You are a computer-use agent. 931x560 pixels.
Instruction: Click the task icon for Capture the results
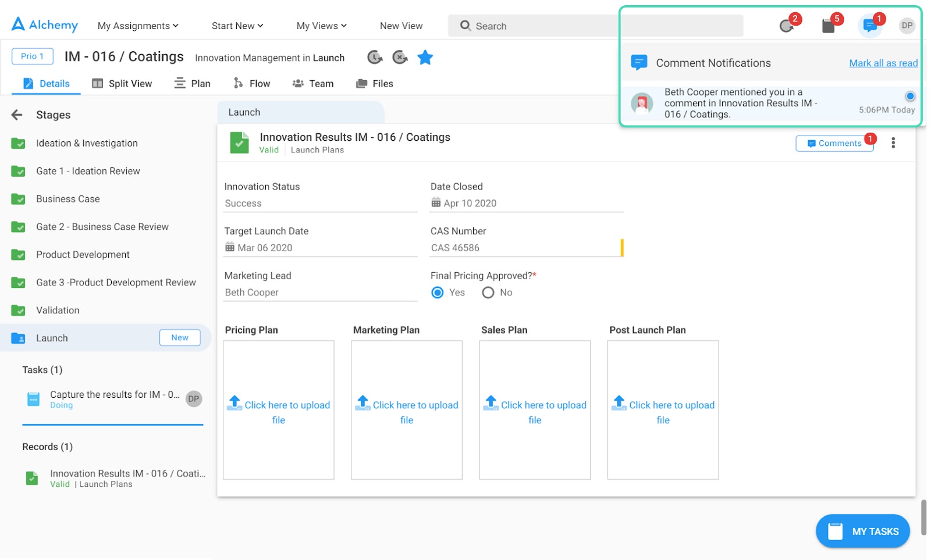tap(33, 399)
